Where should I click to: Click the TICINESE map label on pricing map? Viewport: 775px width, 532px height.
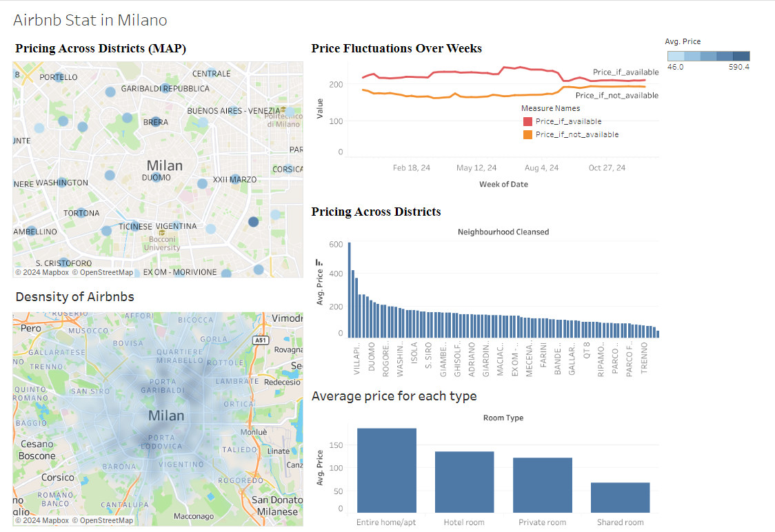click(x=135, y=226)
